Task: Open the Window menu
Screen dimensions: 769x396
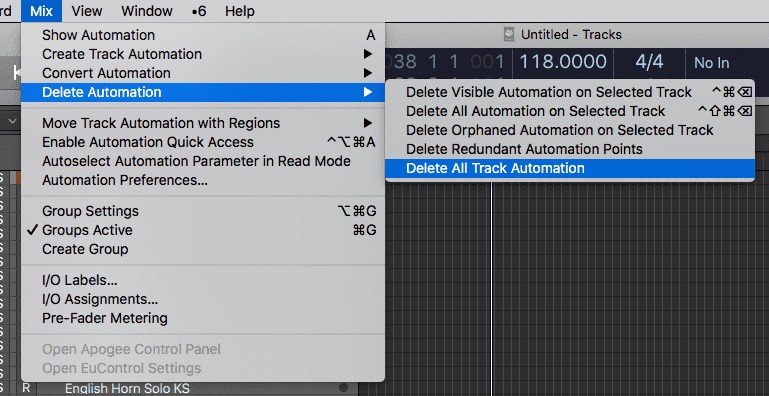Action: [x=147, y=11]
